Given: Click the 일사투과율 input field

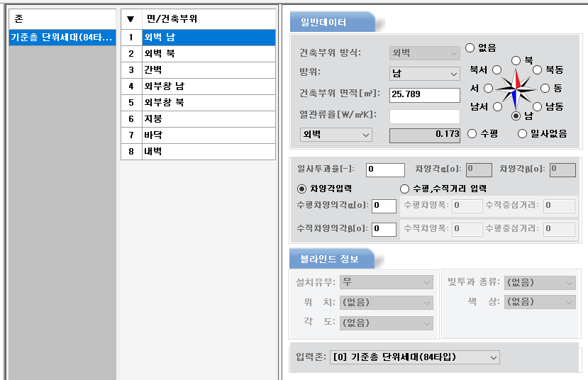Looking at the screenshot, I should pos(385,169).
